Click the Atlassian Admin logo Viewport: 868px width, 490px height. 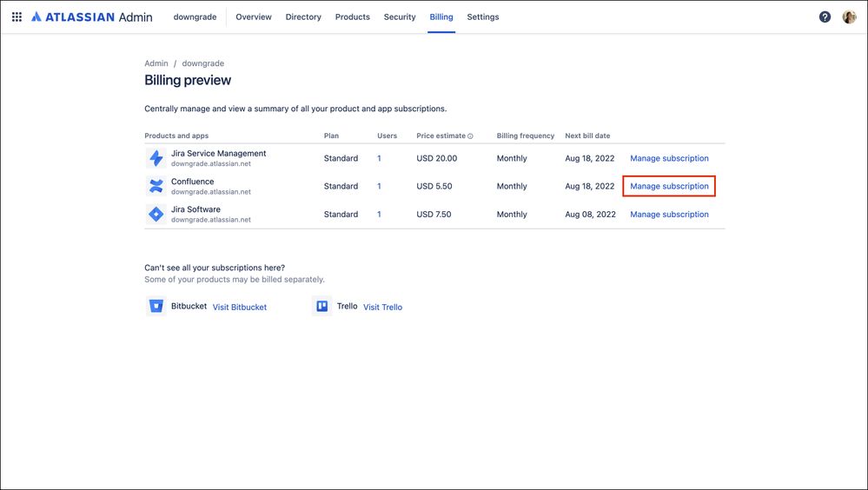click(x=91, y=17)
